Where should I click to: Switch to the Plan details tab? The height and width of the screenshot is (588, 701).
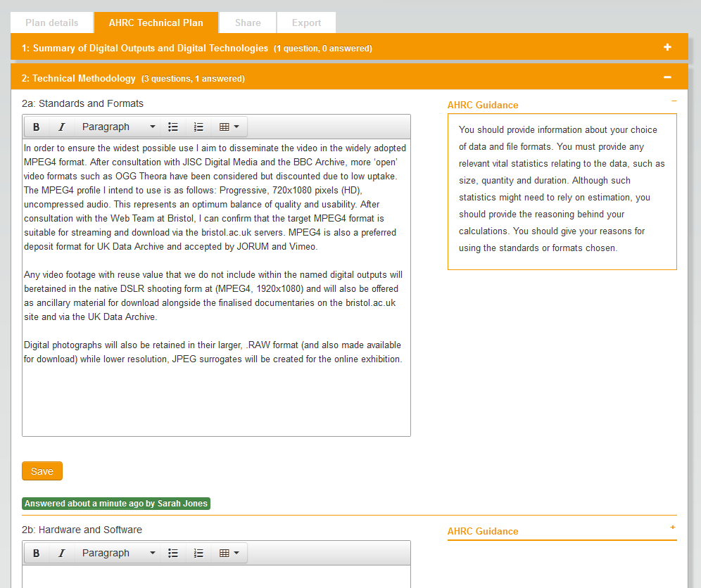[x=52, y=23]
